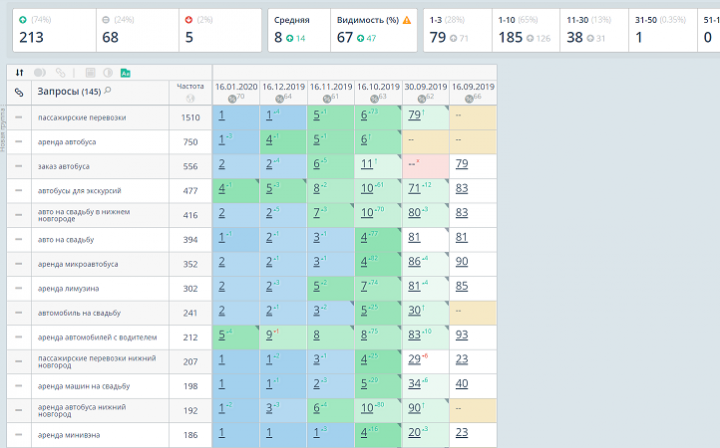The width and height of the screenshot is (720, 448).
Task: Click the chain link icon in table header
Action: pos(19,92)
